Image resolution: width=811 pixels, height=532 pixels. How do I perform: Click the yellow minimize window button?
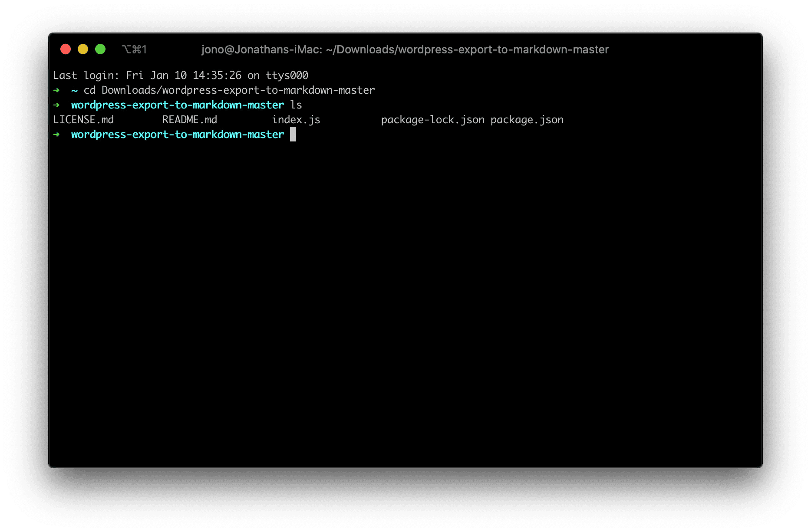point(83,49)
